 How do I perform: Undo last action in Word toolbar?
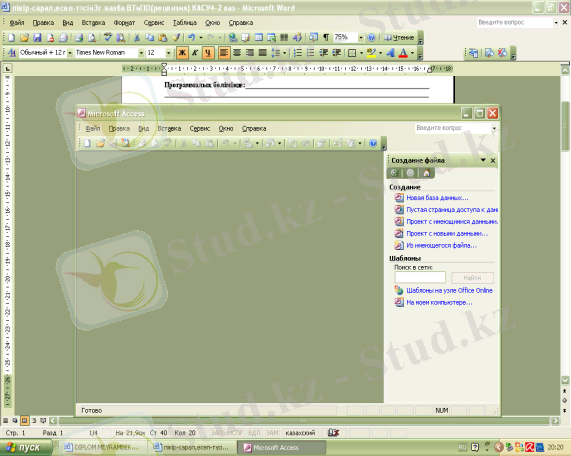point(192,38)
